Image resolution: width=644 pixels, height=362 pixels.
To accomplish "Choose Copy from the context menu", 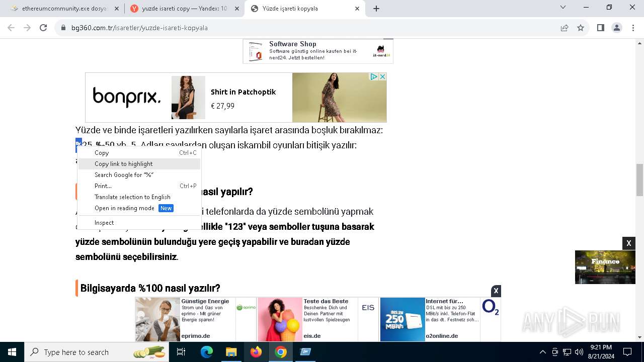I will coord(139,153).
